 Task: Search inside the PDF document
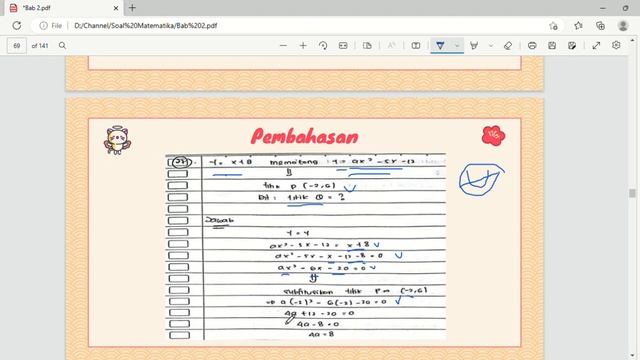tap(62, 45)
